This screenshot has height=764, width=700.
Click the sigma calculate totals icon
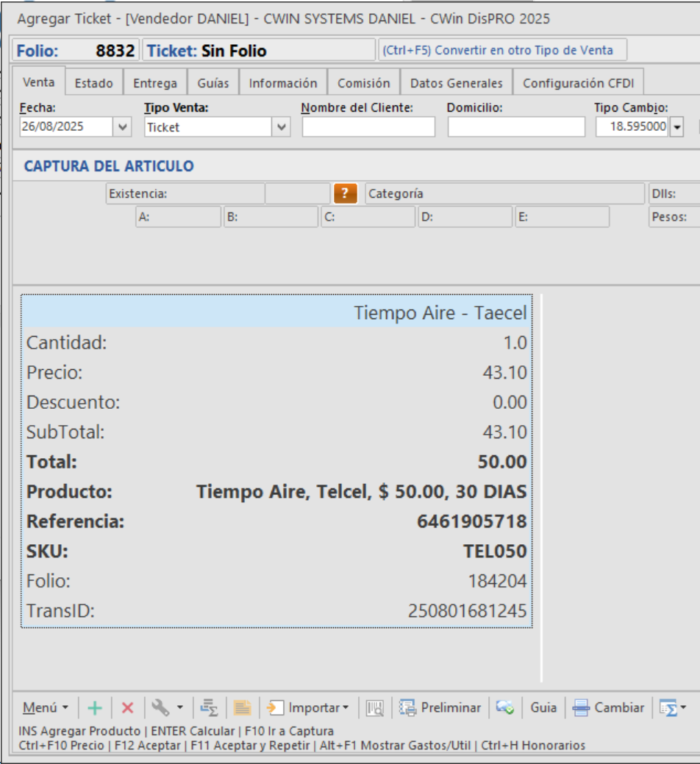tap(210, 708)
